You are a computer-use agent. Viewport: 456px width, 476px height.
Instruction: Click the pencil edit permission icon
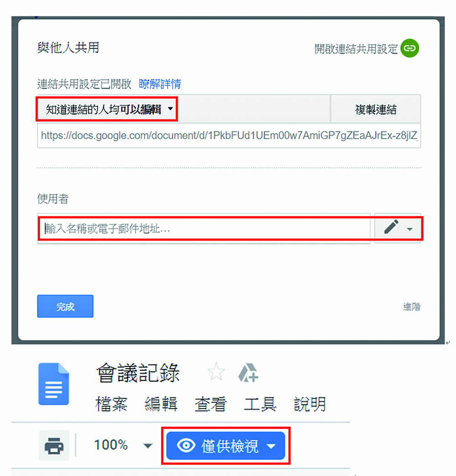[x=391, y=227]
